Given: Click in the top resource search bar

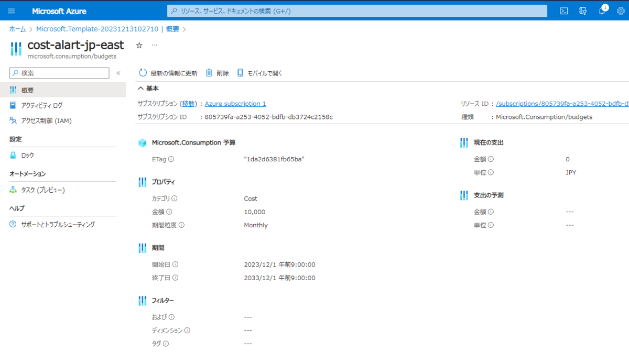Looking at the screenshot, I should click(357, 11).
